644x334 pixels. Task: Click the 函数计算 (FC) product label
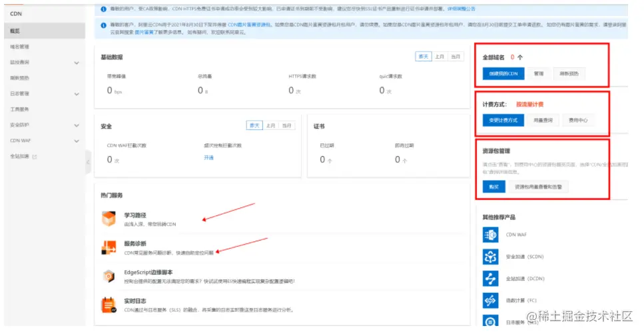[x=521, y=300]
